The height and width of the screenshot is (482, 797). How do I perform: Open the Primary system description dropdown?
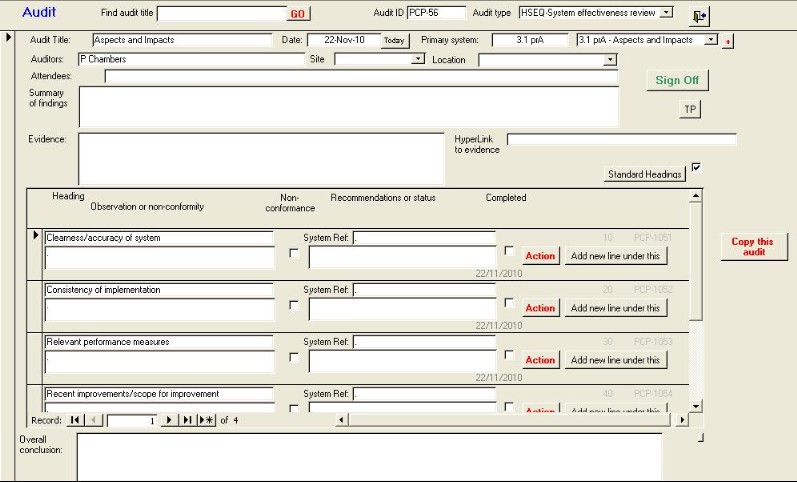tap(712, 40)
